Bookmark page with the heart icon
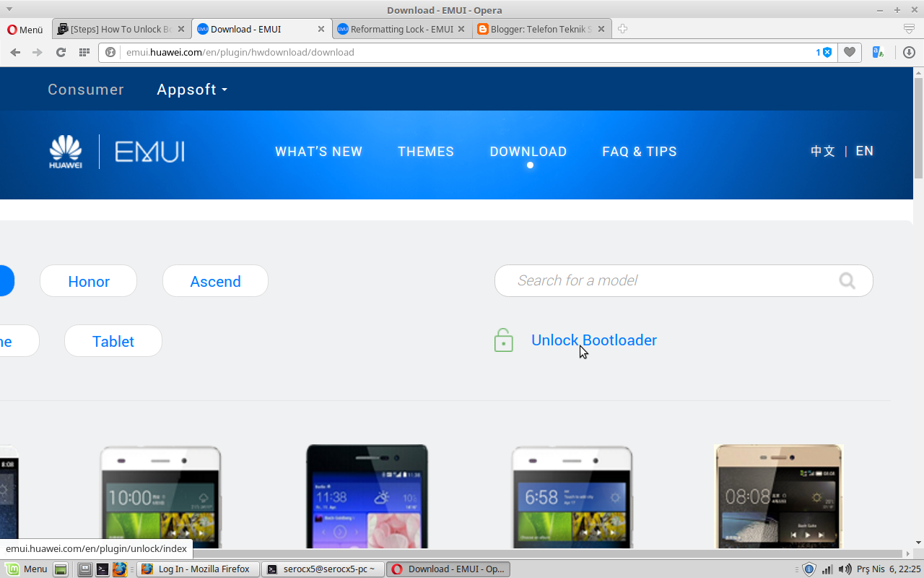This screenshot has height=578, width=924. [850, 52]
